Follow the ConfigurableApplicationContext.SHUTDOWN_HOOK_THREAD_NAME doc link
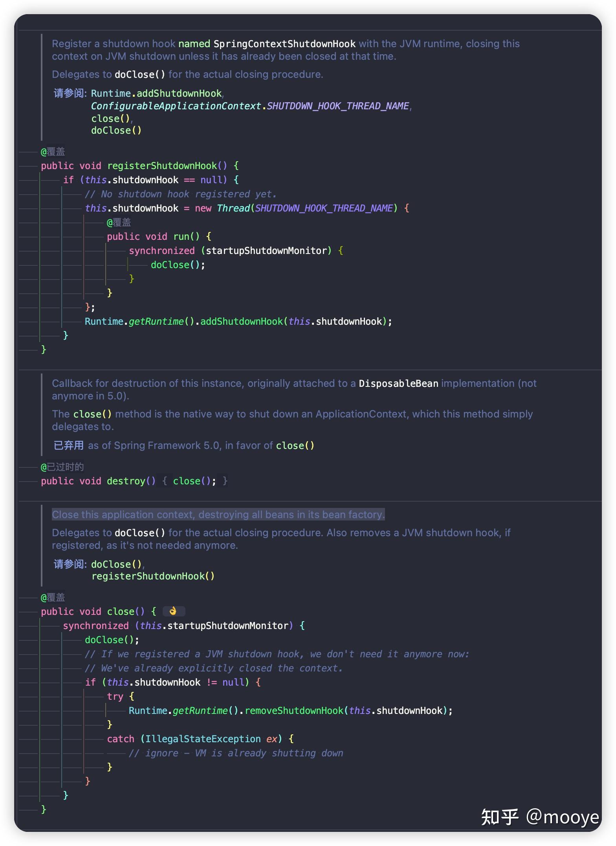This screenshot has height=846, width=616. pos(250,106)
